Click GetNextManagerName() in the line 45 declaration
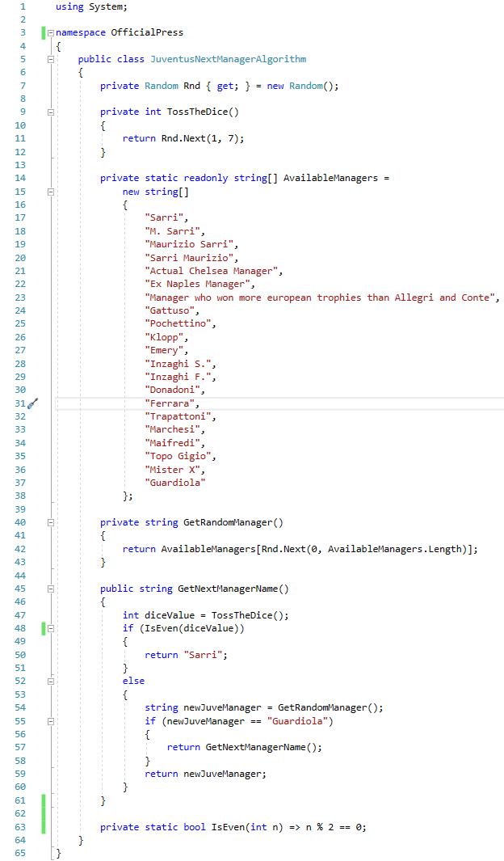The height and width of the screenshot is (861, 504). click(233, 589)
